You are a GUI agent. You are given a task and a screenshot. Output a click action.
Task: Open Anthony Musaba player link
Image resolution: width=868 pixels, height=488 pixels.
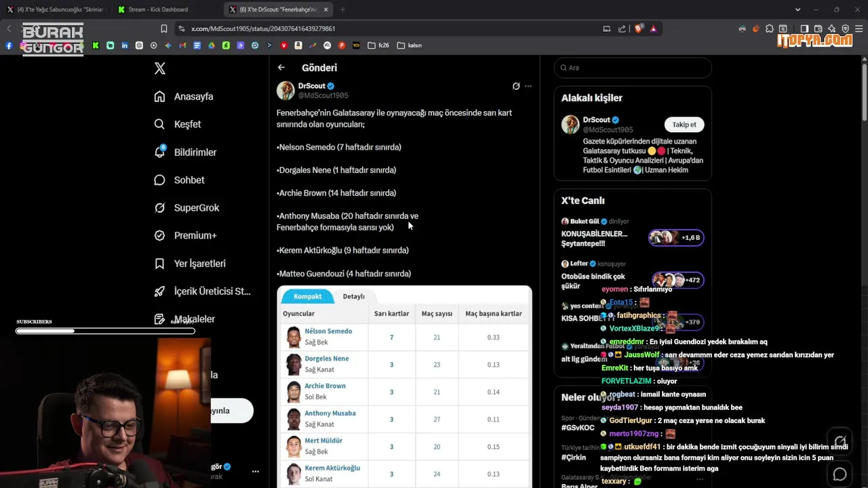(x=330, y=413)
